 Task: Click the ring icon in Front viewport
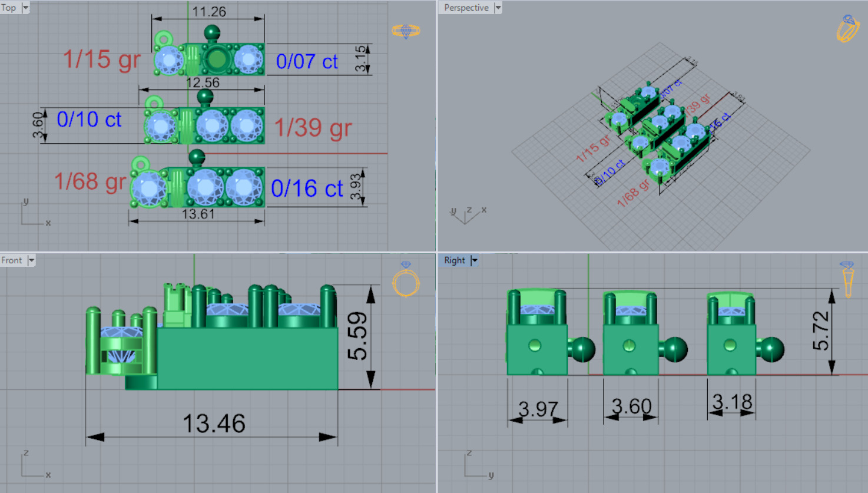pyautogui.click(x=406, y=280)
